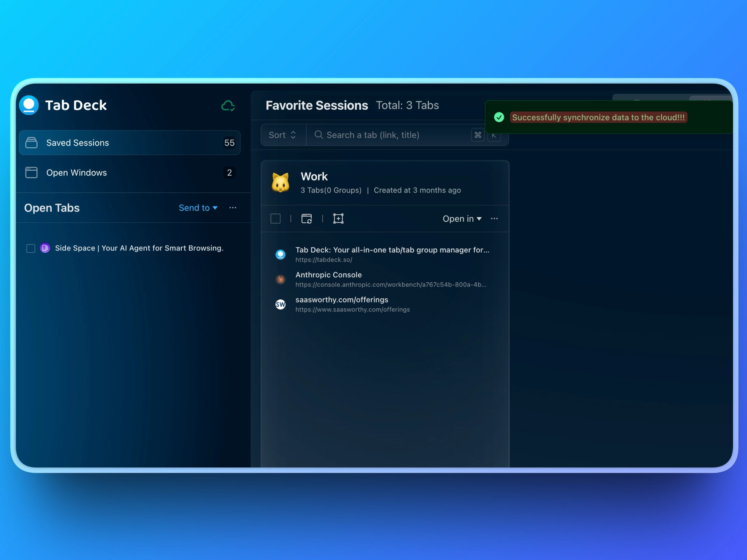Viewport: 747px width, 560px height.
Task: Open the Send to dropdown for Open Tabs
Action: pos(198,208)
